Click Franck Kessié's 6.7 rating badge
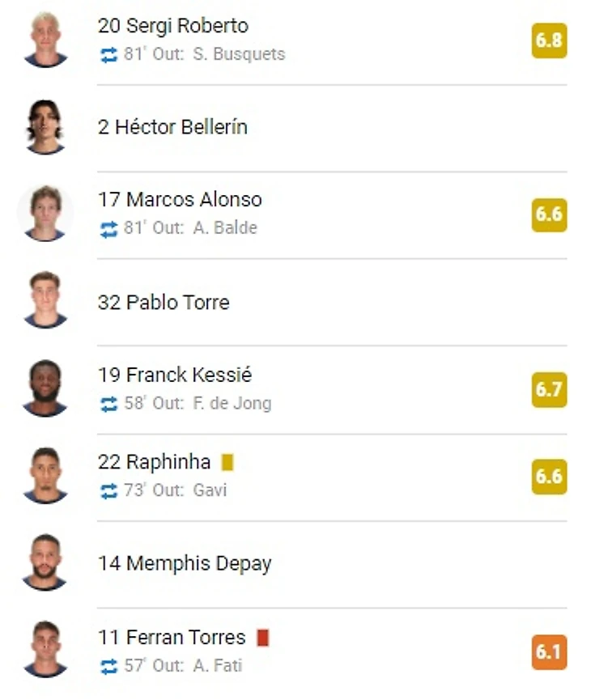591x700 pixels. tap(549, 390)
